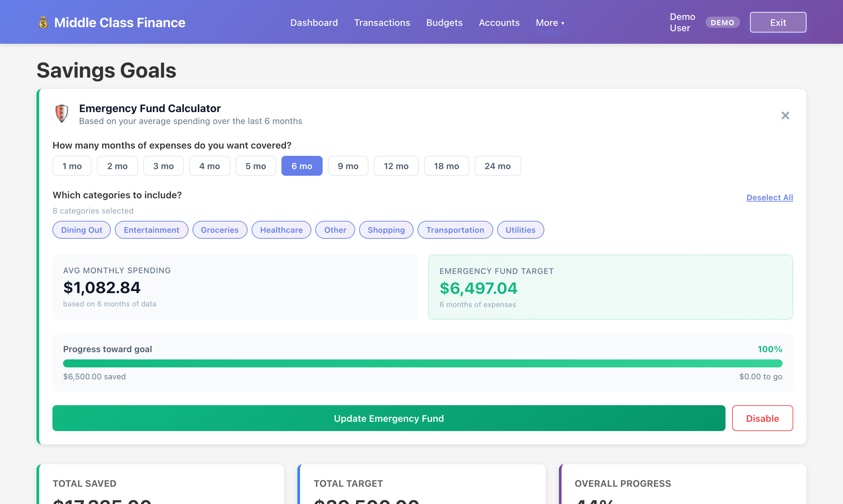The width and height of the screenshot is (843, 504).
Task: Disable the emergency fund goal
Action: pos(762,418)
